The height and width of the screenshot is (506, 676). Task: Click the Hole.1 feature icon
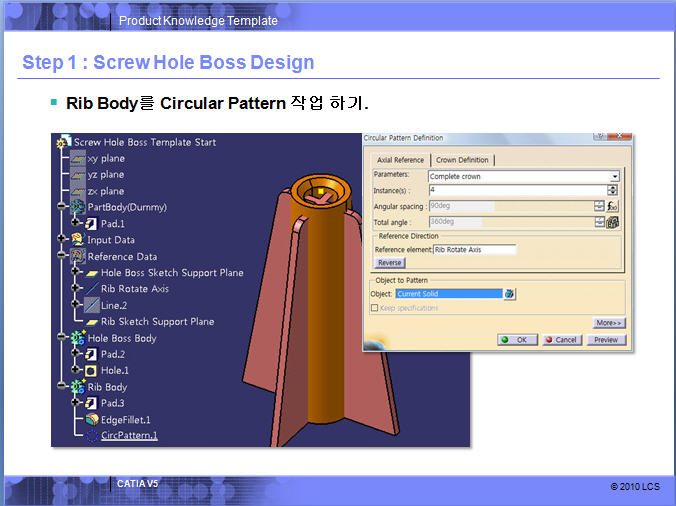click(x=91, y=370)
